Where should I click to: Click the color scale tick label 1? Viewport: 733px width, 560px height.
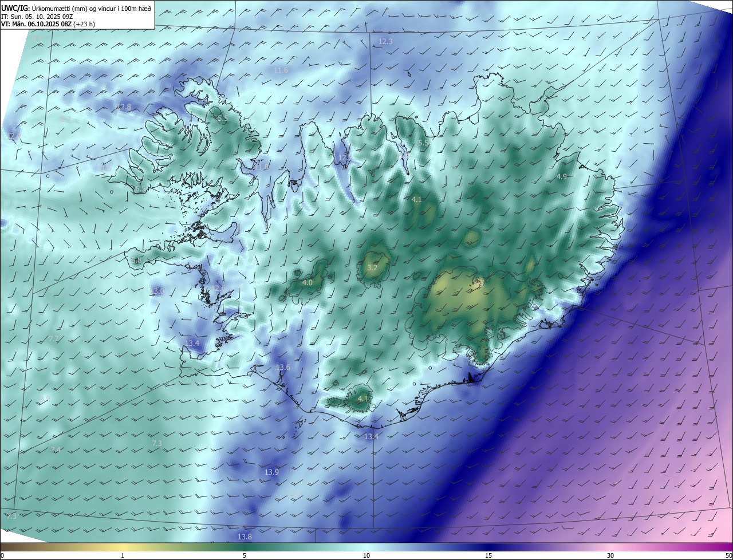tap(123, 555)
